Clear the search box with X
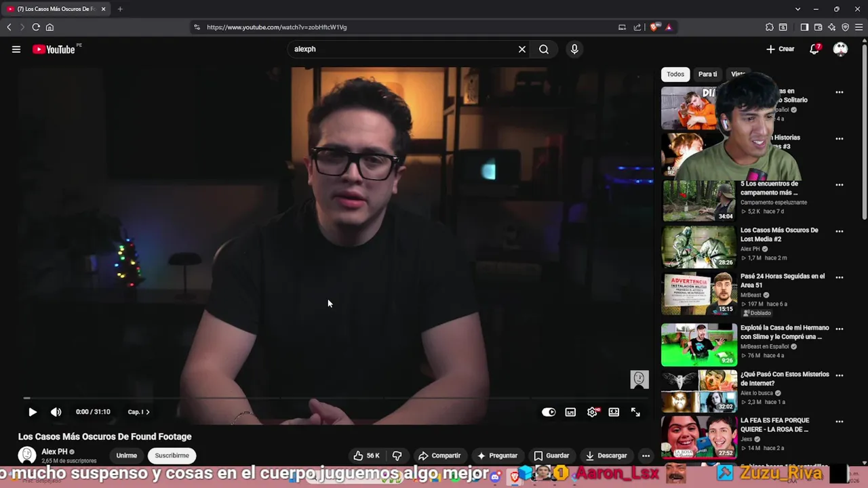 pos(522,49)
